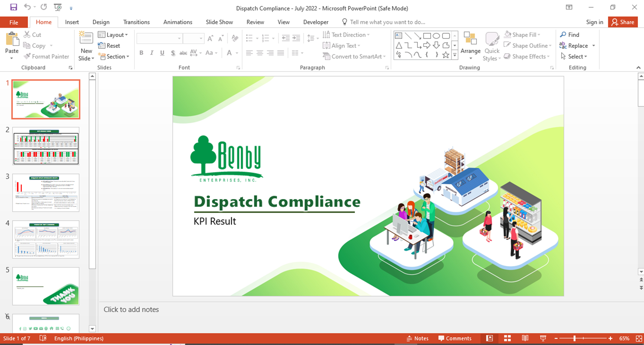Pick the 5-point Star shape
This screenshot has width=644, height=345.
(446, 55)
